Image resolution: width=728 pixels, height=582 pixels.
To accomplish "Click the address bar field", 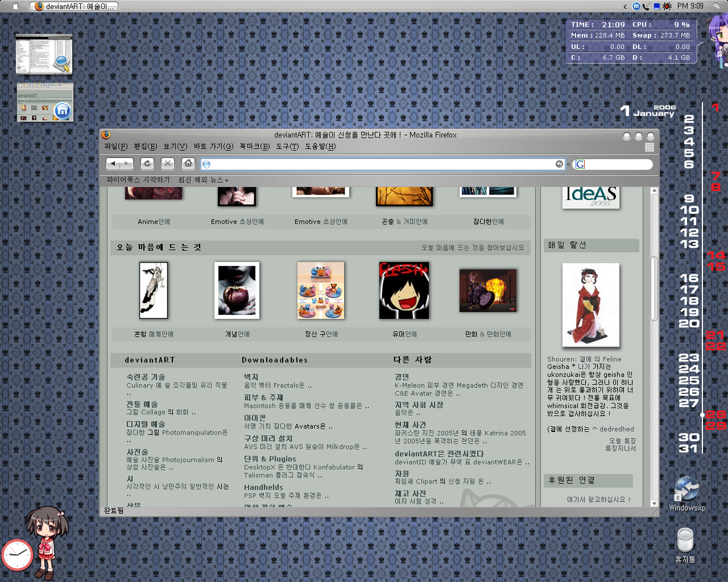I will click(383, 164).
